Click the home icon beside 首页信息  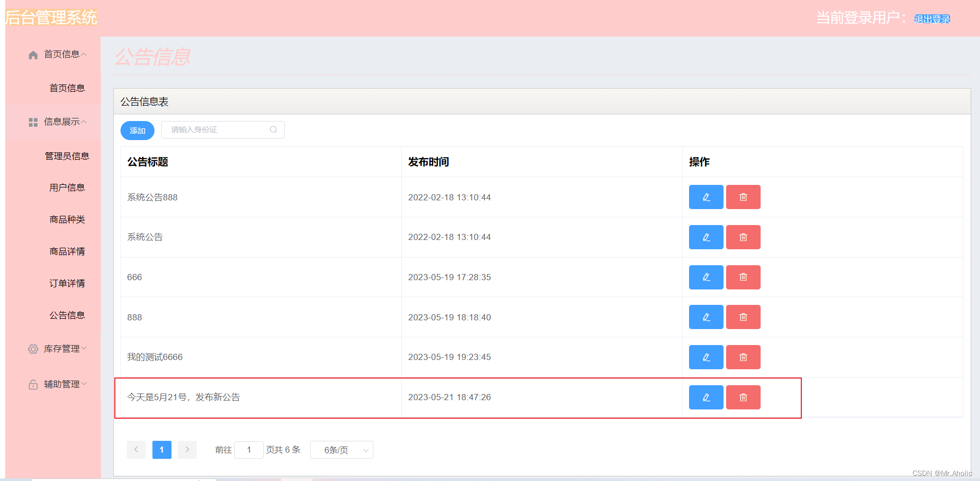coord(33,55)
